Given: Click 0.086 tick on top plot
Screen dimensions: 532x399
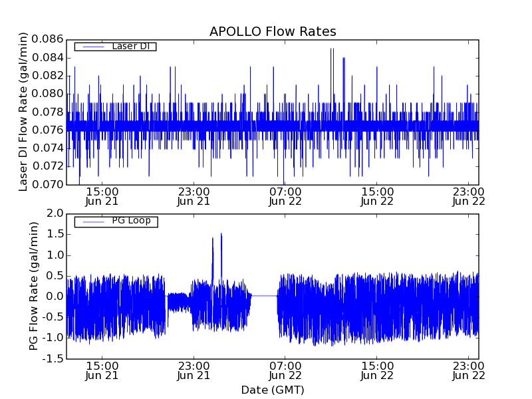Looking at the screenshot, I should pos(47,39).
